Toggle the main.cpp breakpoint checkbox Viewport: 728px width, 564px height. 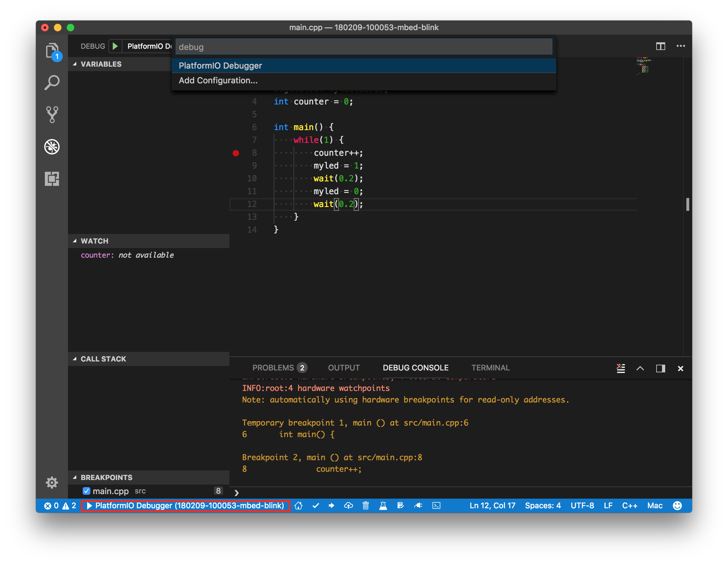pyautogui.click(x=86, y=491)
